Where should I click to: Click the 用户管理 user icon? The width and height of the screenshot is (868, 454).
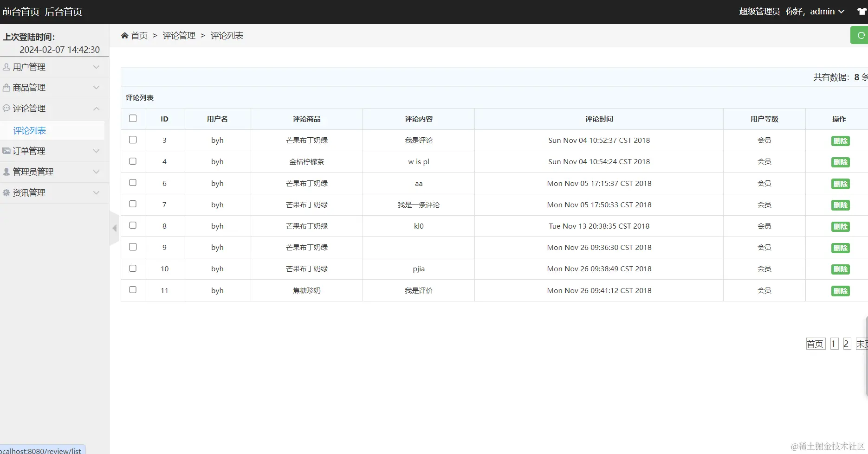pos(6,67)
